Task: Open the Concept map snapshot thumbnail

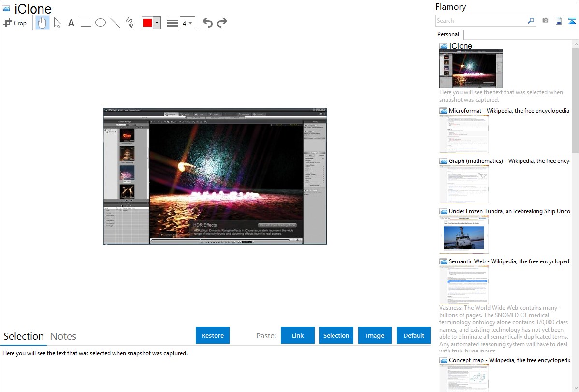Action: coord(464,378)
